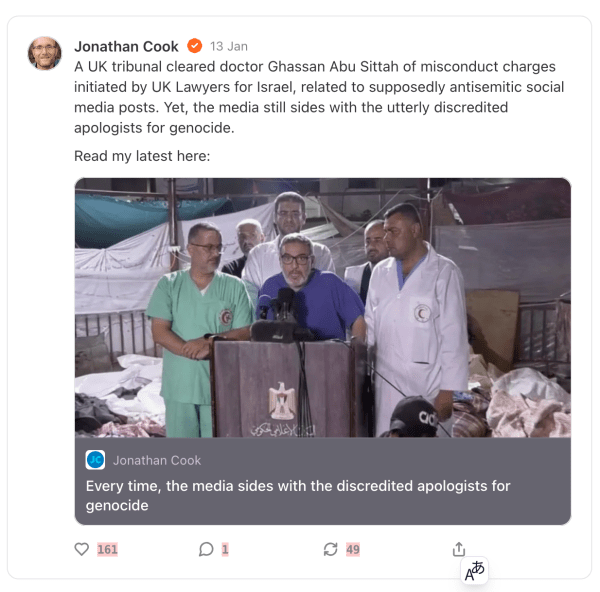
Task: Click the publication name inside the article card
Action: [157, 460]
